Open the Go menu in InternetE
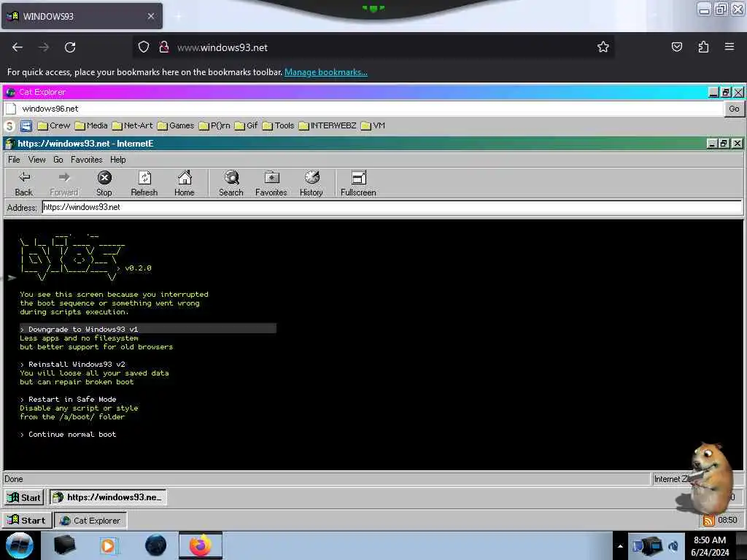Screen dimensions: 747x560 tap(58, 160)
